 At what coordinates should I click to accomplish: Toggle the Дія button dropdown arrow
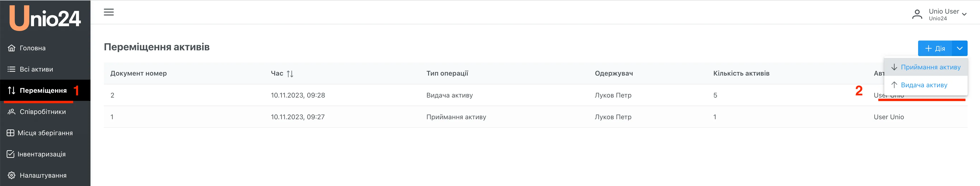click(x=960, y=48)
